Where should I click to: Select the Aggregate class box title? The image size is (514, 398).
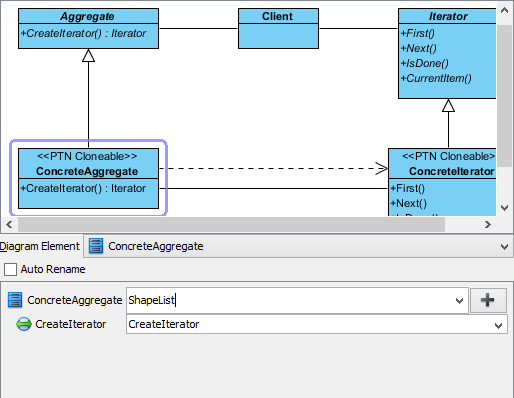click(x=87, y=16)
